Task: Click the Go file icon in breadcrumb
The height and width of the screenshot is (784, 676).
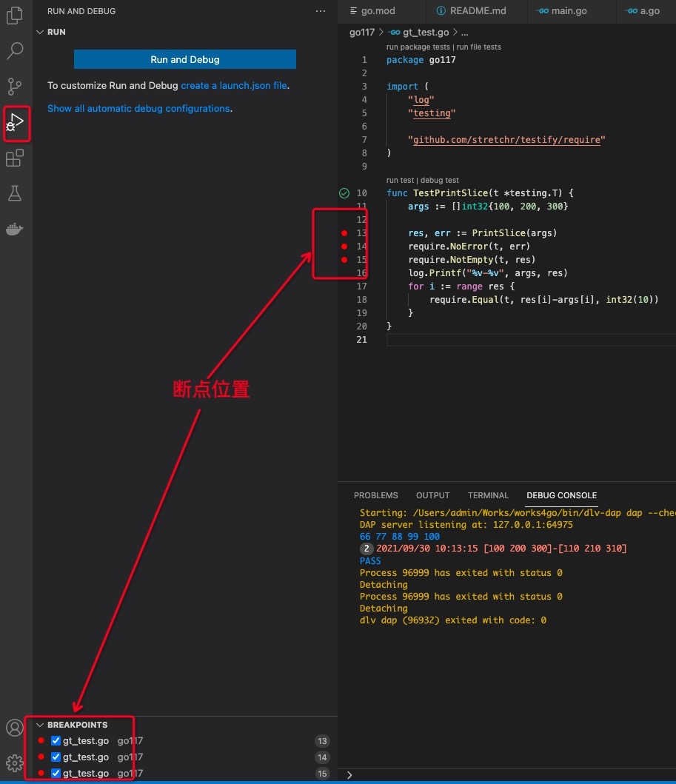Action: (x=395, y=33)
